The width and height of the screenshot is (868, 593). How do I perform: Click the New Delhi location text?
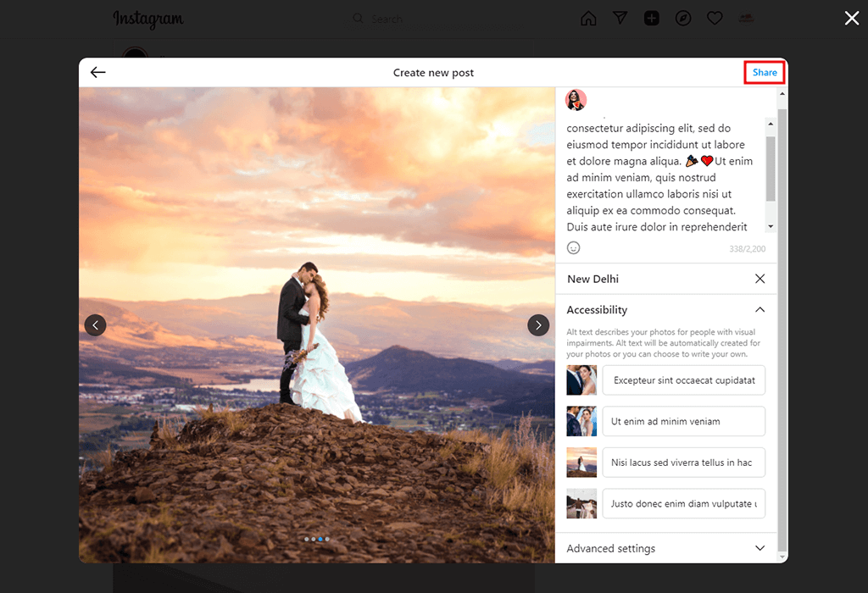pyautogui.click(x=593, y=280)
